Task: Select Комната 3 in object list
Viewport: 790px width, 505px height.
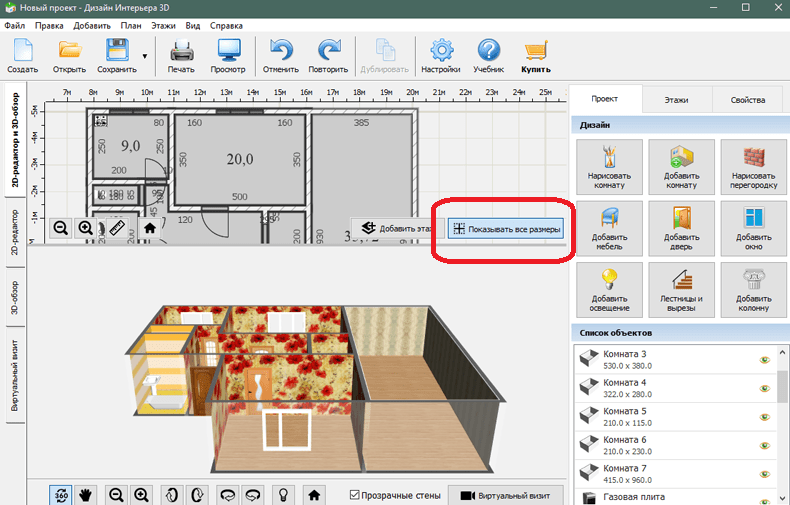Action: point(675,359)
